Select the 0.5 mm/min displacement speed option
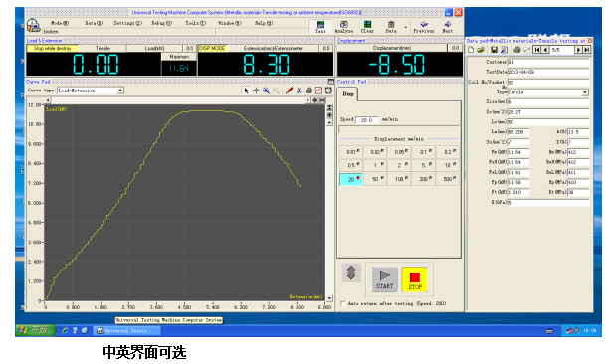Screen dimensions: 616x364 click(351, 165)
